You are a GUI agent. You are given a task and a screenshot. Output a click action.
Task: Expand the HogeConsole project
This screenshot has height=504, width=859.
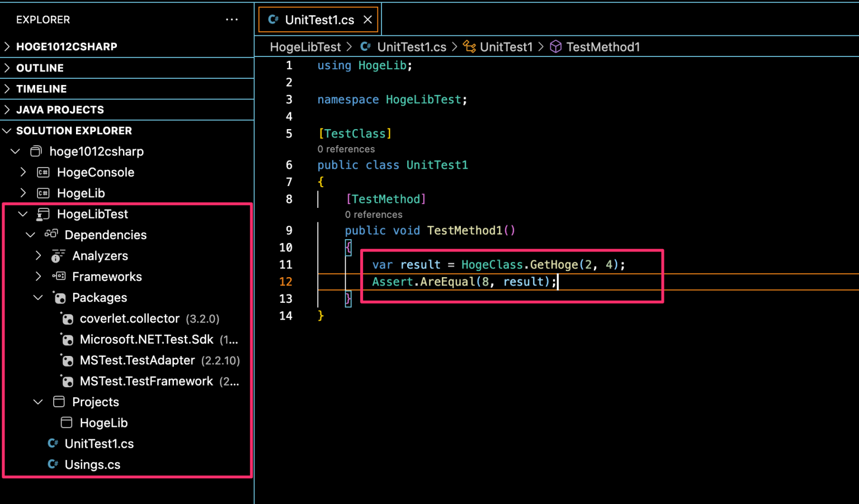pyautogui.click(x=22, y=172)
